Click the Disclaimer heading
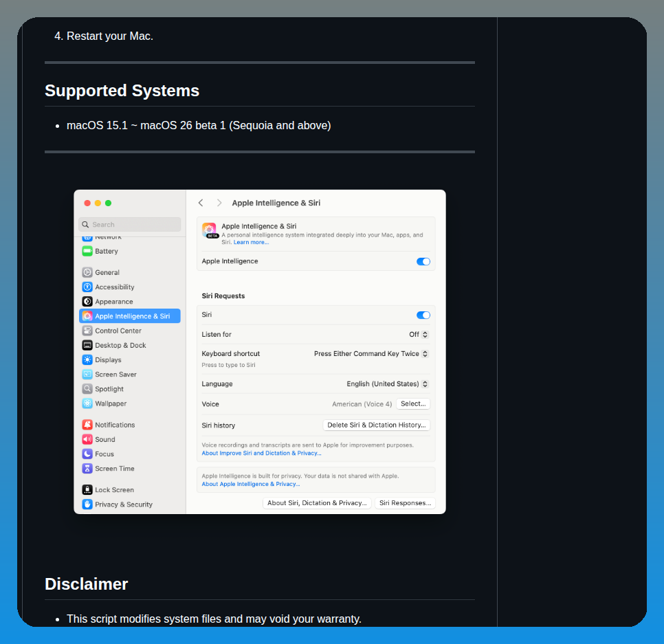Viewport: 664px width, 644px height. 87,584
